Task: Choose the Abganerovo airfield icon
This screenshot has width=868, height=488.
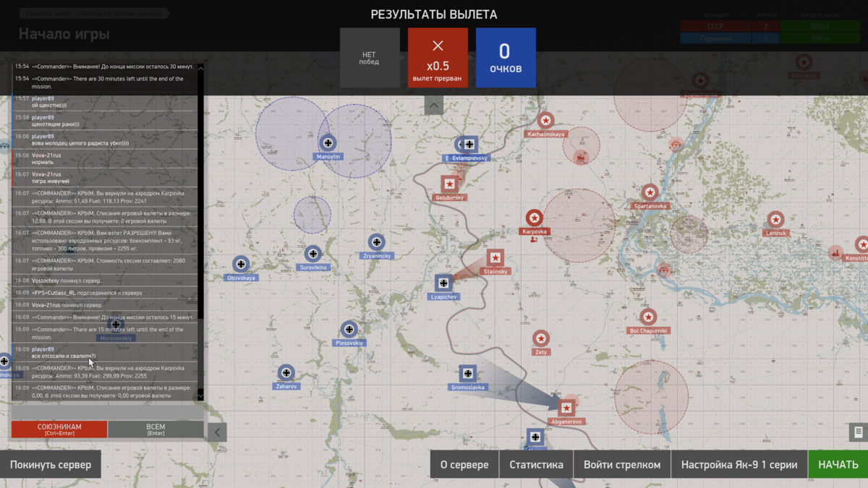Action: pos(566,408)
